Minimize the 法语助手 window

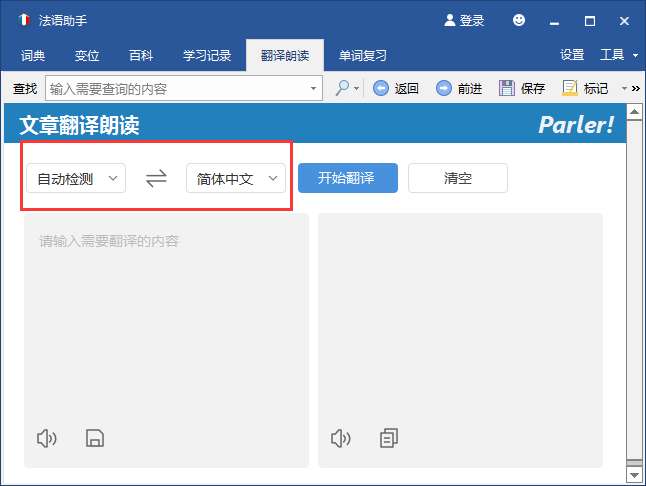point(554,21)
